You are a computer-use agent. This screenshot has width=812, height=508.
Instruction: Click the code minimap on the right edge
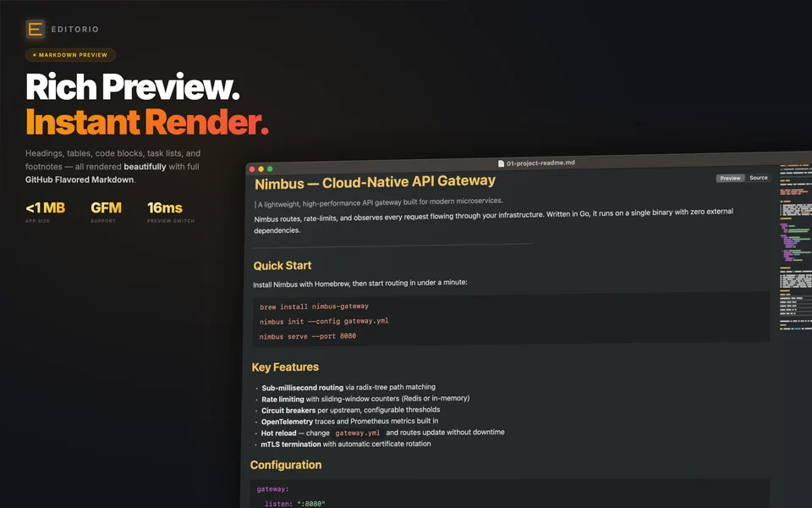coord(795,248)
